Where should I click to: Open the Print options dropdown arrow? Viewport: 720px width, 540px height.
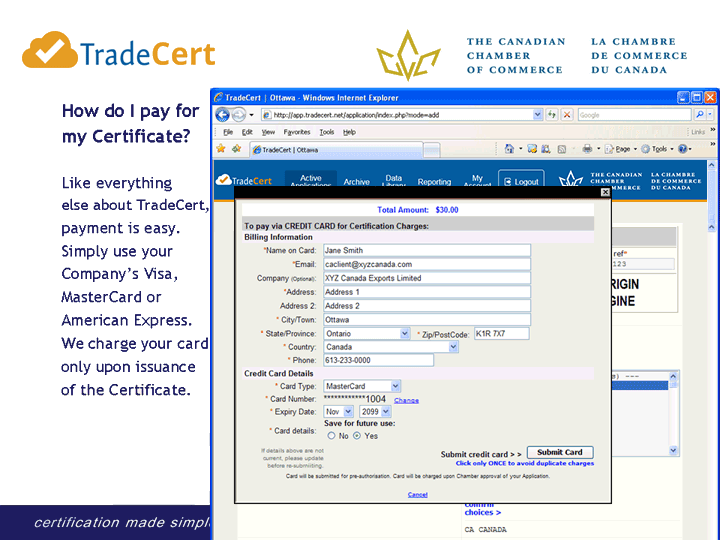[x=598, y=149]
